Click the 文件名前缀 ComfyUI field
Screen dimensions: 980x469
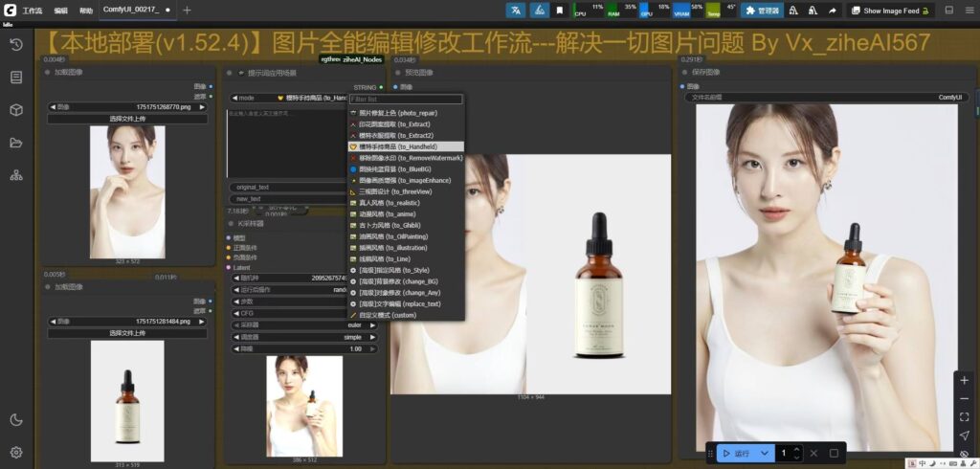[x=828, y=98]
